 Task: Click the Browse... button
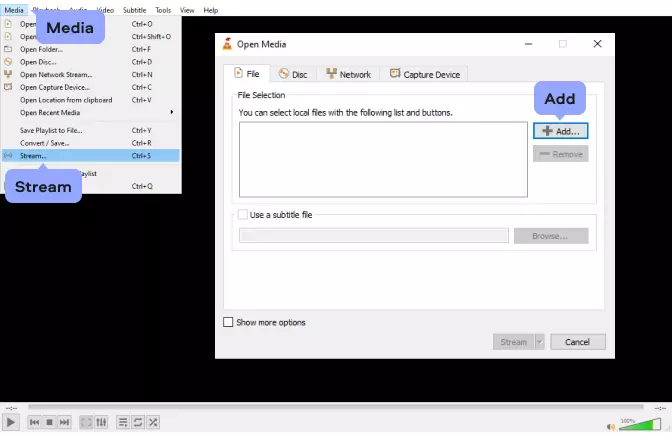pyautogui.click(x=551, y=236)
